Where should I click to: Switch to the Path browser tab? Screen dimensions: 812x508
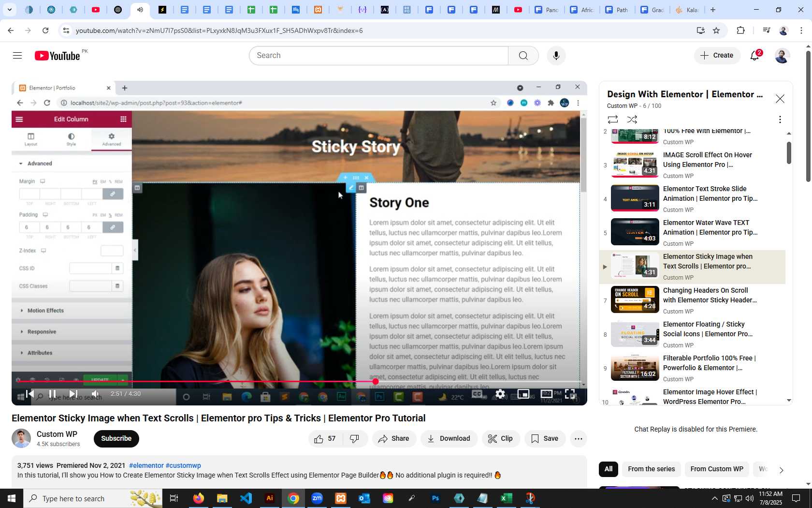pyautogui.click(x=617, y=10)
